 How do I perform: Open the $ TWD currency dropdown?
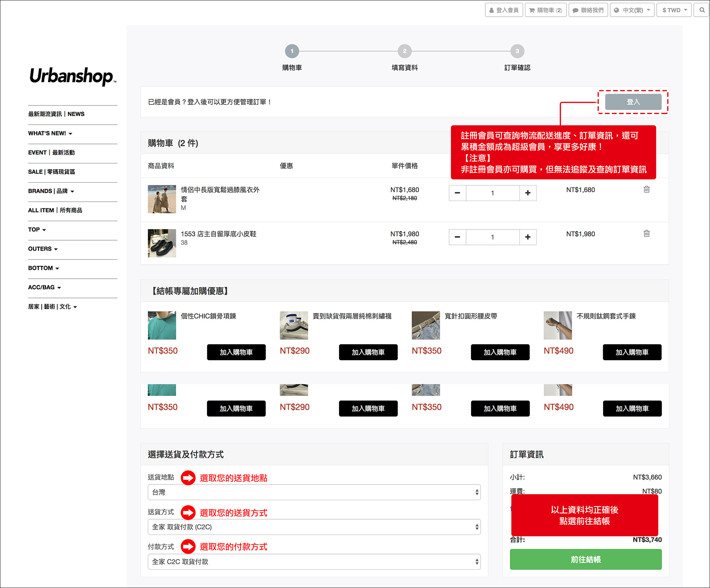pyautogui.click(x=674, y=10)
